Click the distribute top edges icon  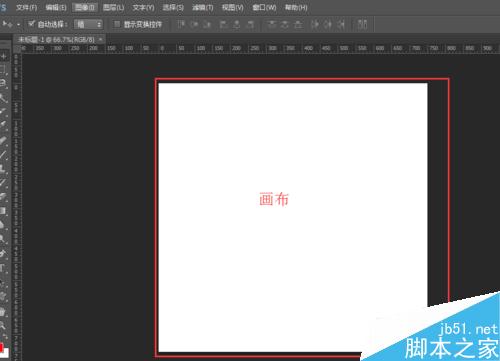click(x=272, y=24)
